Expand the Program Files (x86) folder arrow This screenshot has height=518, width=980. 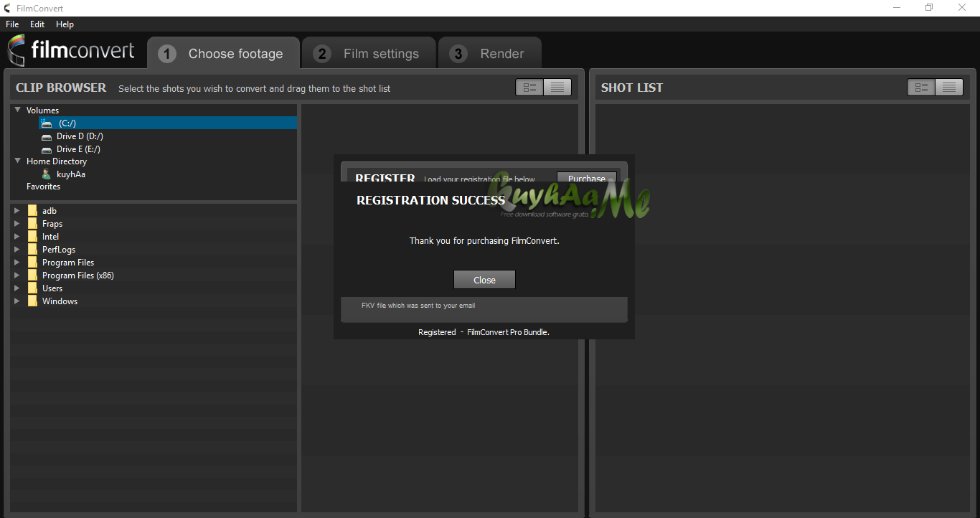[17, 276]
